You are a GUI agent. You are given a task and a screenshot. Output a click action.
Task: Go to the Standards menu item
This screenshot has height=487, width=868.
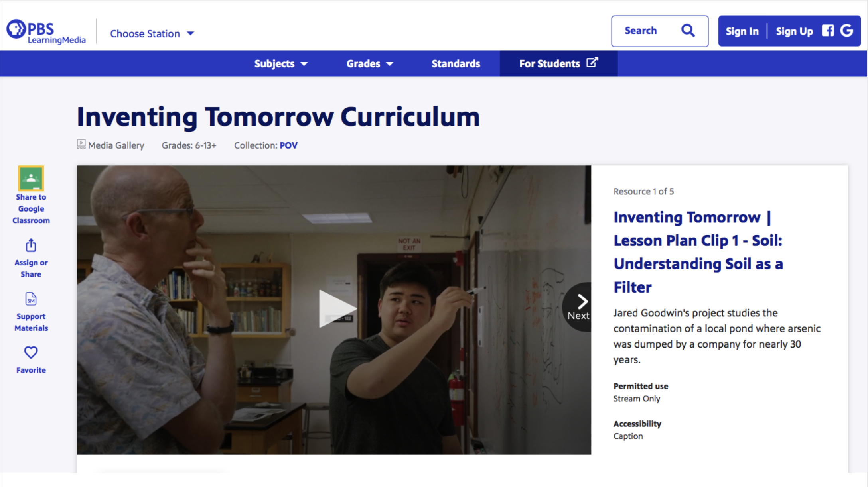(x=456, y=64)
